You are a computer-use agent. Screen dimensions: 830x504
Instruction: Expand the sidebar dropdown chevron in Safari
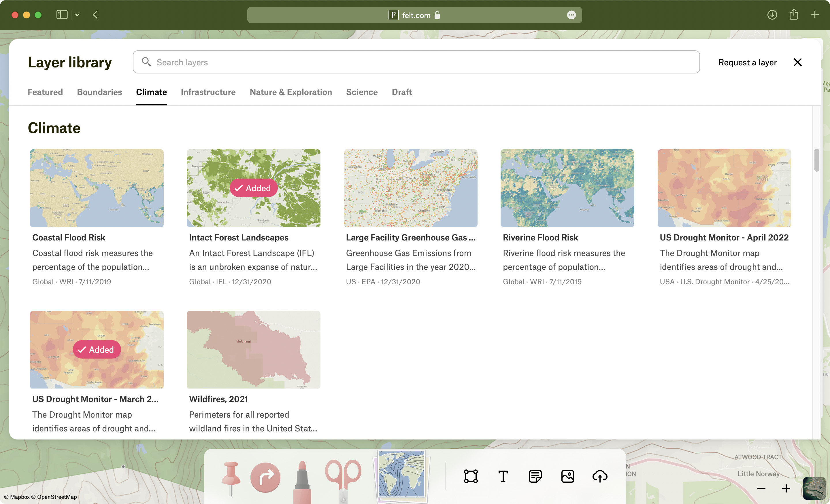coord(77,15)
